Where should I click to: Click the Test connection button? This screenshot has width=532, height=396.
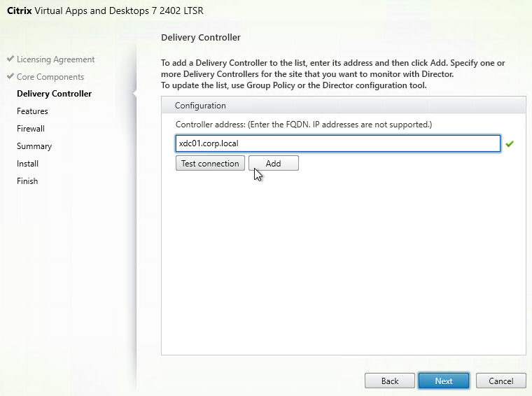point(210,164)
